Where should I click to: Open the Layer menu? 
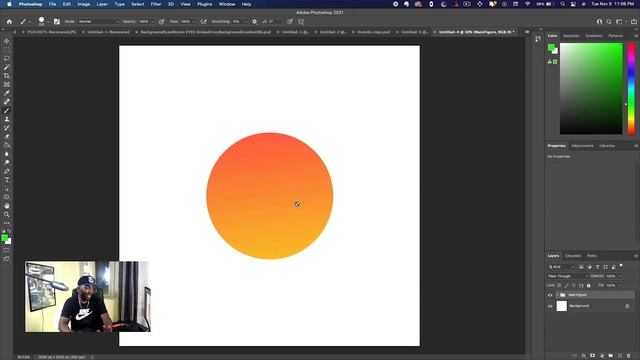102,4
